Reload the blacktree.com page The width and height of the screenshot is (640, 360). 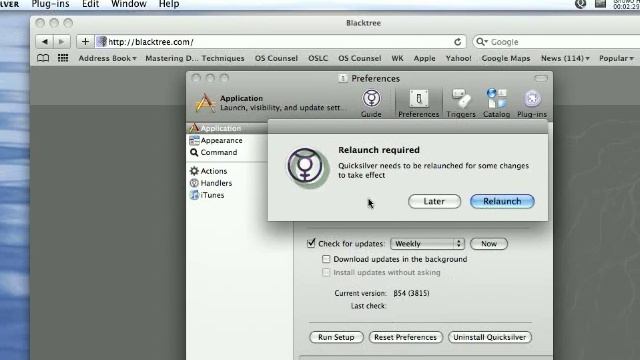coord(458,42)
